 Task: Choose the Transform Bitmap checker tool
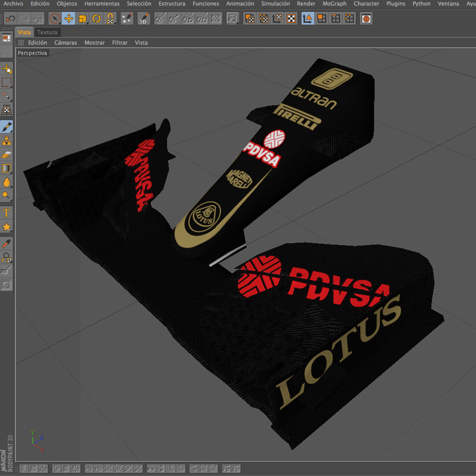point(7,110)
